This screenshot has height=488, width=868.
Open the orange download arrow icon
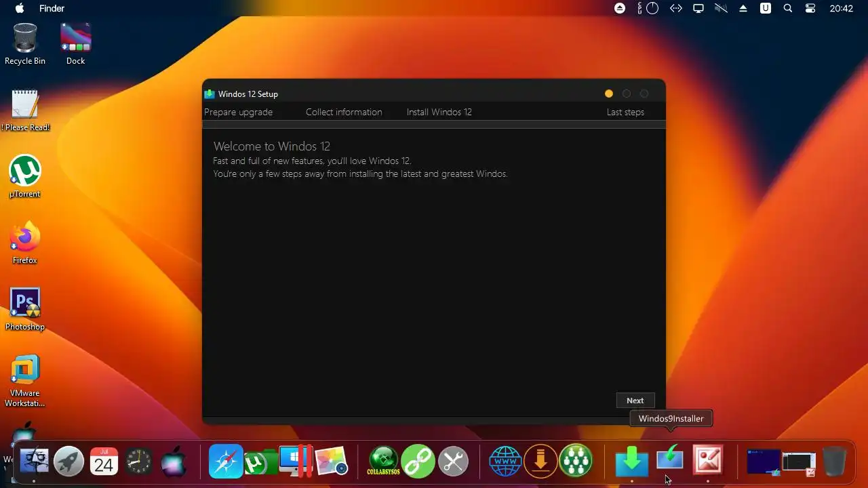pos(540,462)
